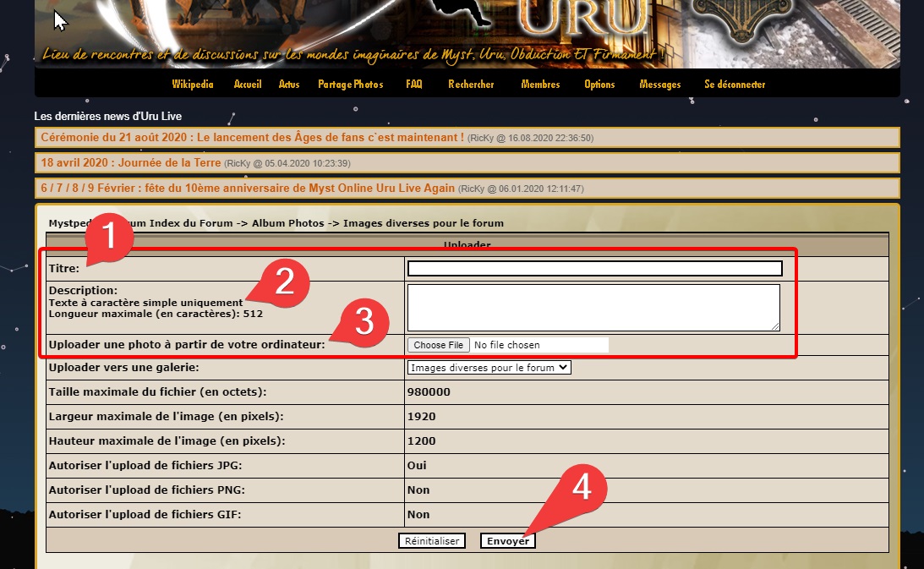
Task: Open the Cérémonie du 21 août 2020 news
Action: coord(252,137)
